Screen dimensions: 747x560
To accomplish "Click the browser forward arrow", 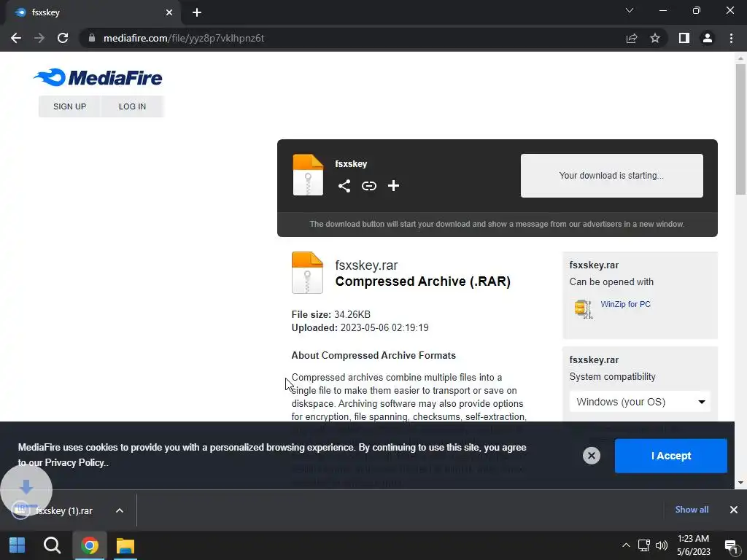I will pos(39,38).
